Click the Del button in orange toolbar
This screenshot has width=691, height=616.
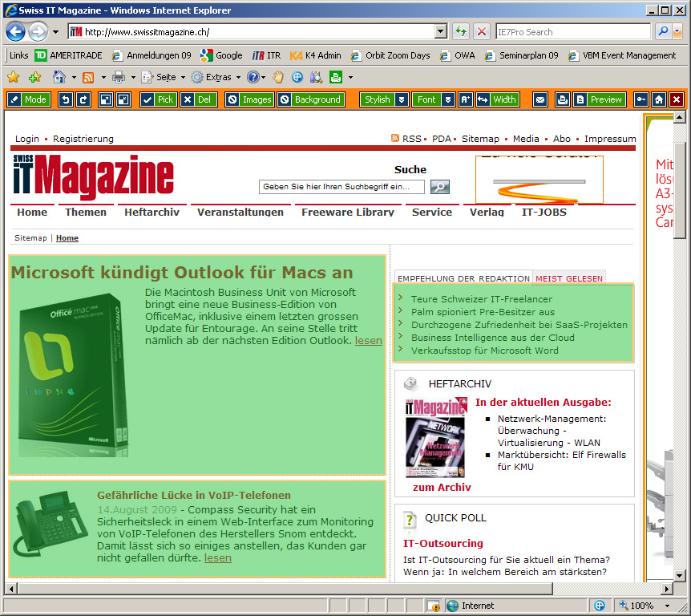pyautogui.click(x=199, y=99)
